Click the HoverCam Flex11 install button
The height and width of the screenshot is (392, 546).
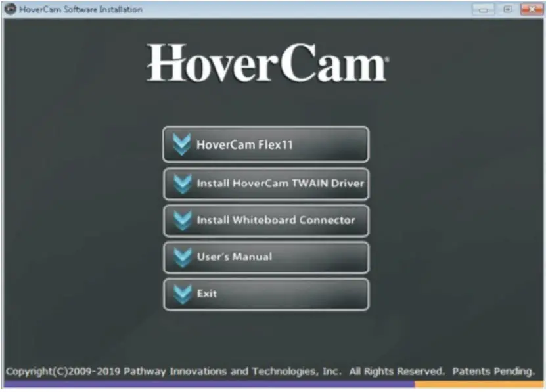(x=265, y=144)
